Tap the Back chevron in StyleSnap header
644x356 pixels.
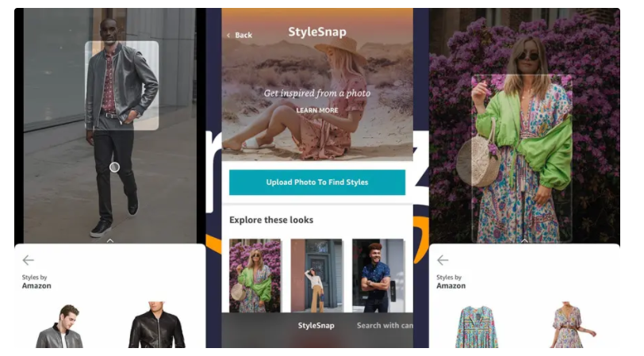[x=228, y=36]
